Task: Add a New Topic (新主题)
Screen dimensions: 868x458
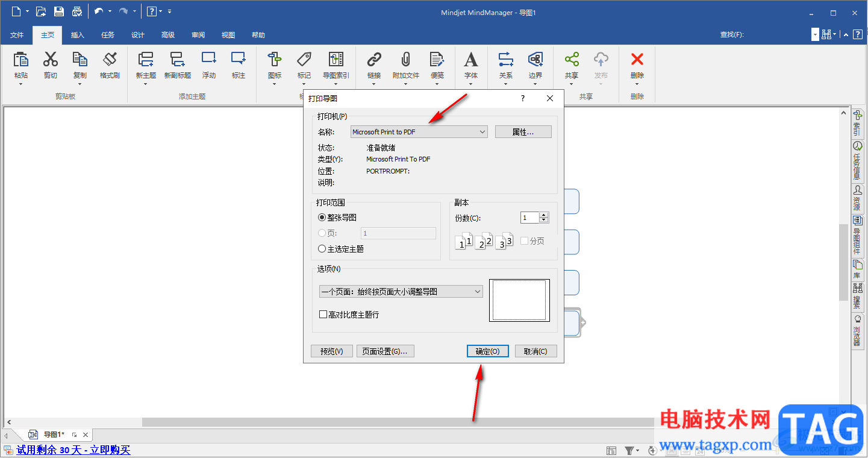Action: 146,60
